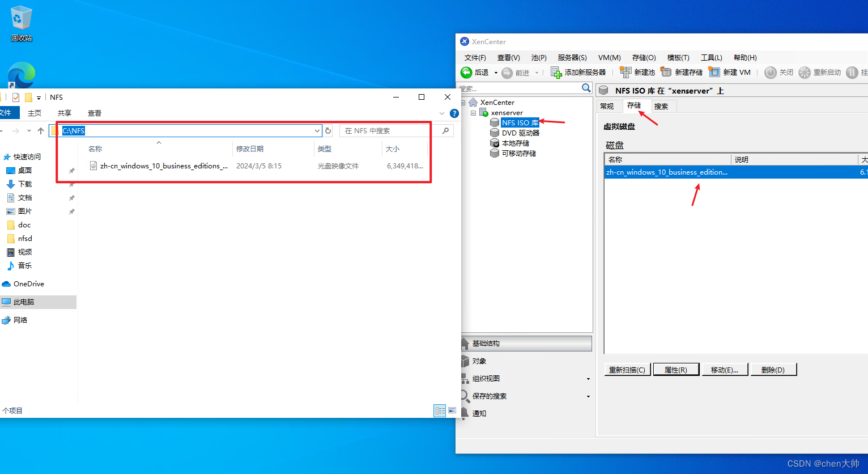Sort XenCenter disk list by 说明 column
This screenshot has width=868, height=474.
794,160
